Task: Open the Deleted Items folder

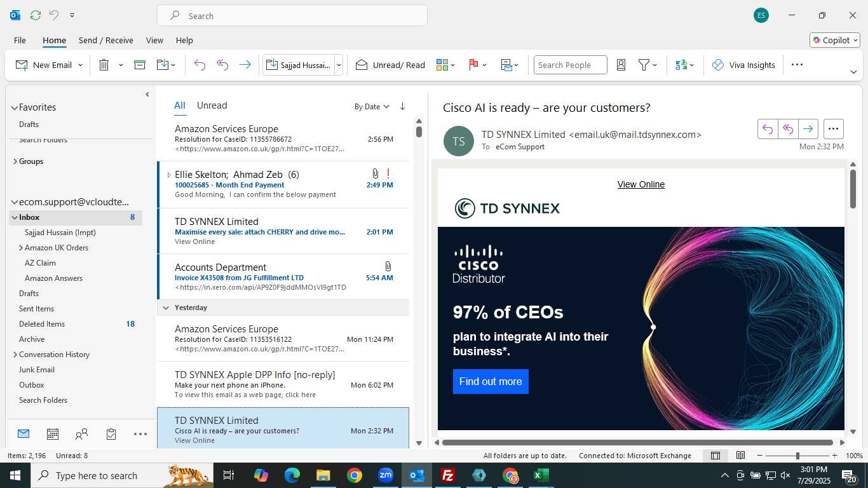Action: [42, 324]
